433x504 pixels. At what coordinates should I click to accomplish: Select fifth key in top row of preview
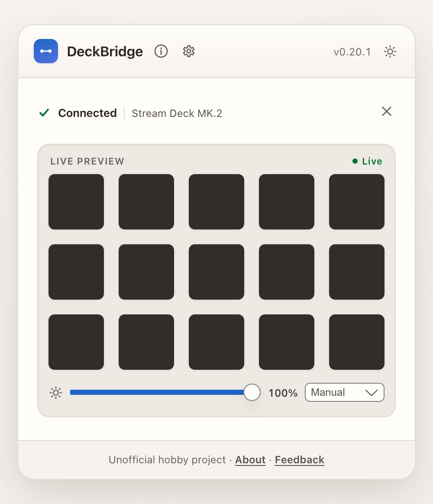pos(356,202)
